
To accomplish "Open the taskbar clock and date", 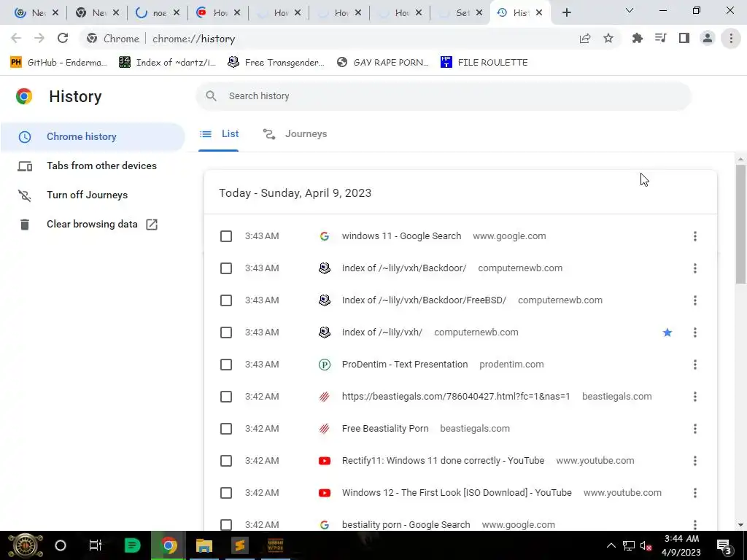I will 682,545.
